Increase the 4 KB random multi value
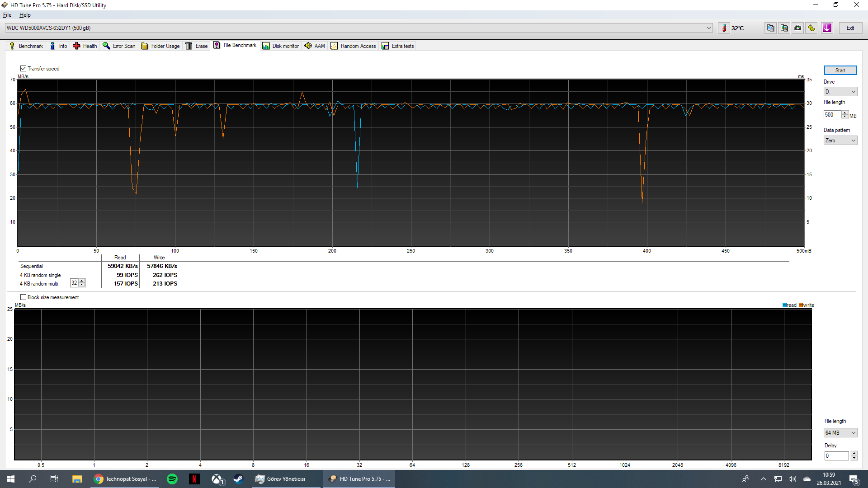This screenshot has width=868, height=488. [82, 281]
